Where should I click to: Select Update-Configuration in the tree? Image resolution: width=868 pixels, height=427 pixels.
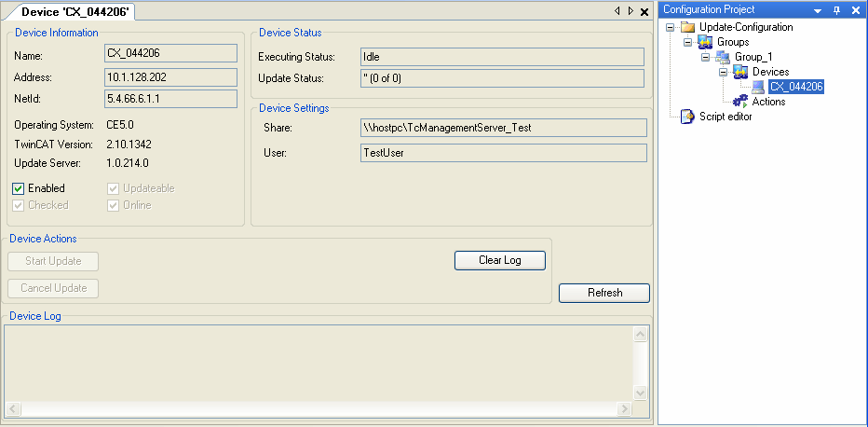click(x=746, y=27)
